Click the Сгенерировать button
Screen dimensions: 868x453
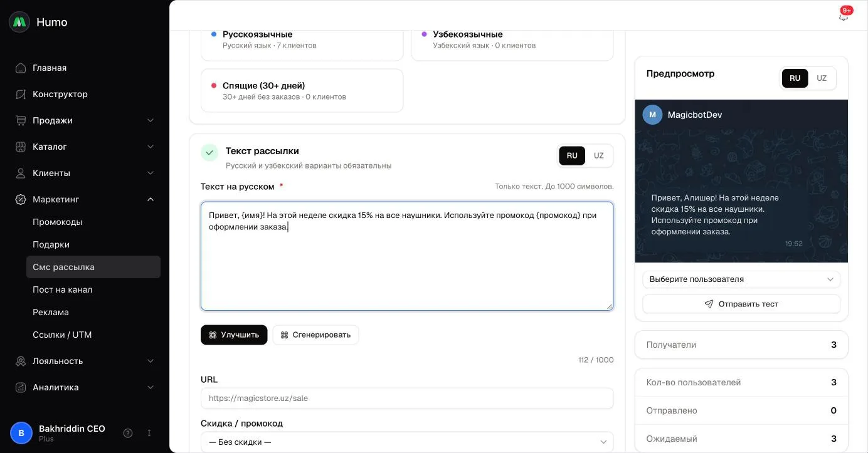[315, 335]
